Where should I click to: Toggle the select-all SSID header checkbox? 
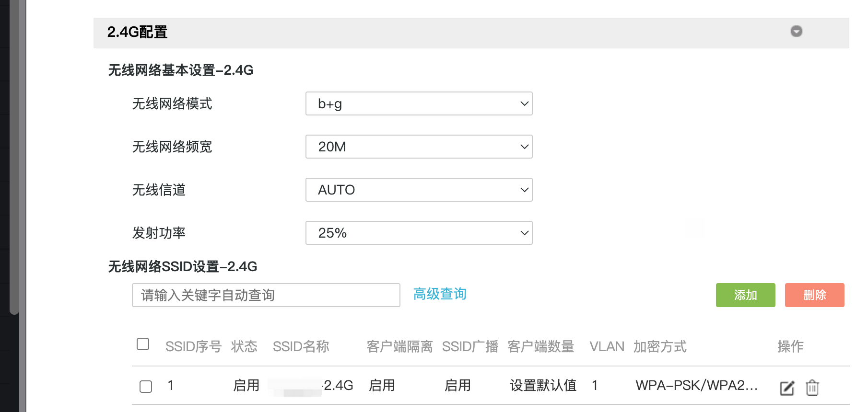(x=143, y=344)
